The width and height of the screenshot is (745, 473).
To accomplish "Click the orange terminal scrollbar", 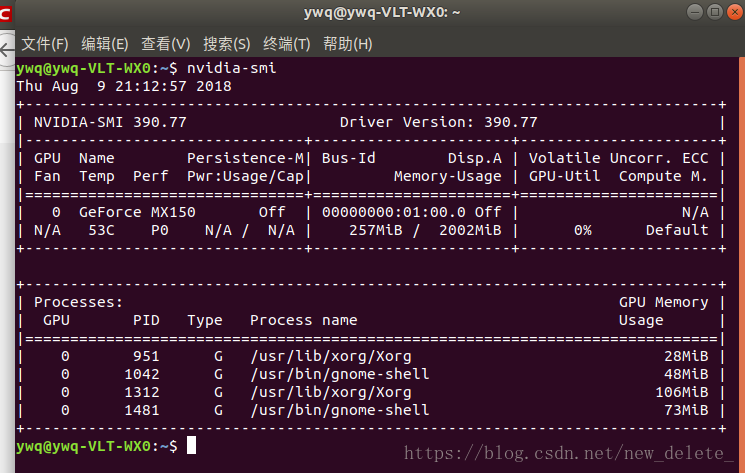I will [x=742, y=265].
